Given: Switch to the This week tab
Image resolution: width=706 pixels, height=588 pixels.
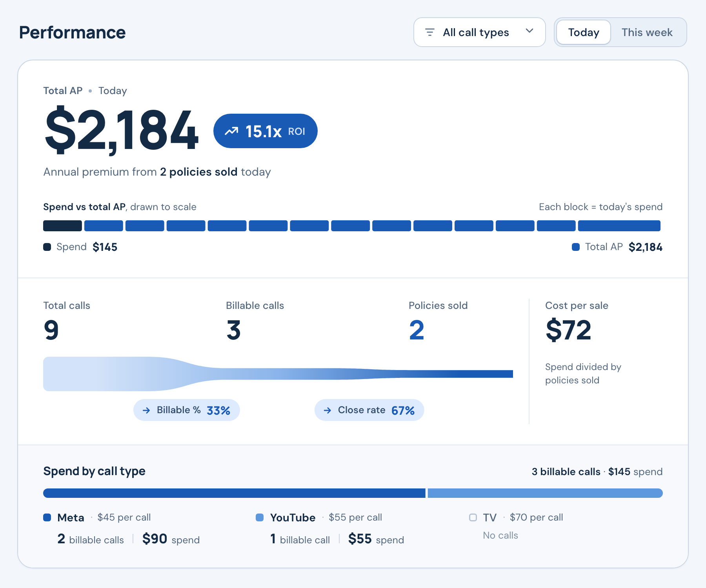Looking at the screenshot, I should click(x=647, y=32).
